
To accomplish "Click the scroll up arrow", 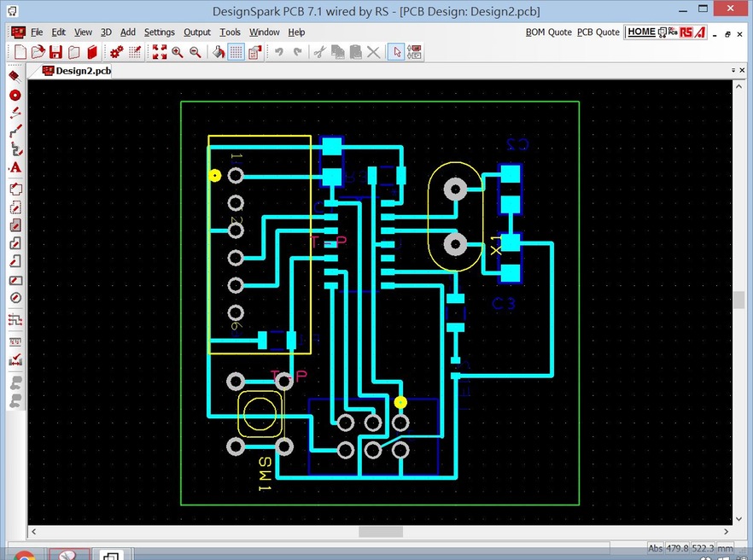I will pos(738,86).
